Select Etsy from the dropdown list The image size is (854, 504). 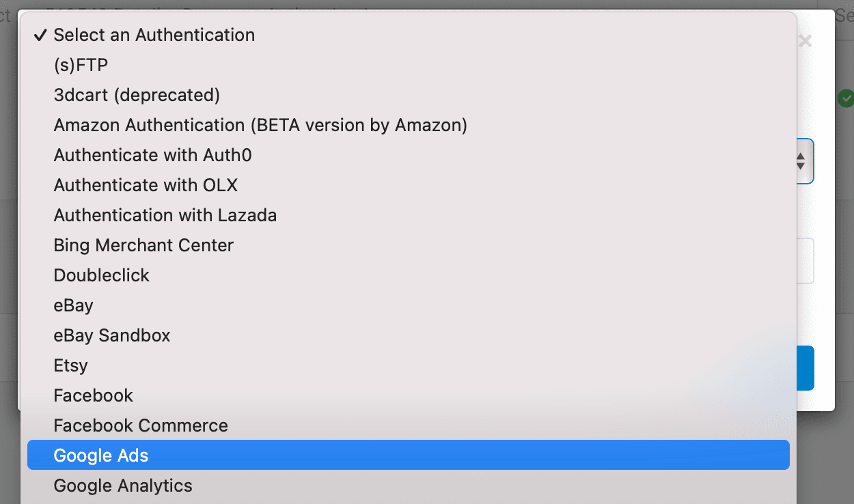click(70, 365)
